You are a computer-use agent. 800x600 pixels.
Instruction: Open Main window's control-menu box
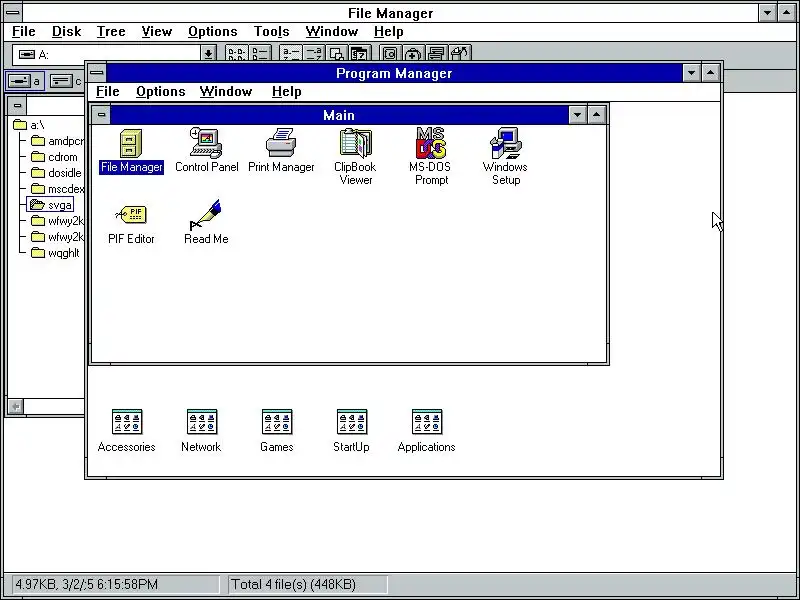[101, 115]
